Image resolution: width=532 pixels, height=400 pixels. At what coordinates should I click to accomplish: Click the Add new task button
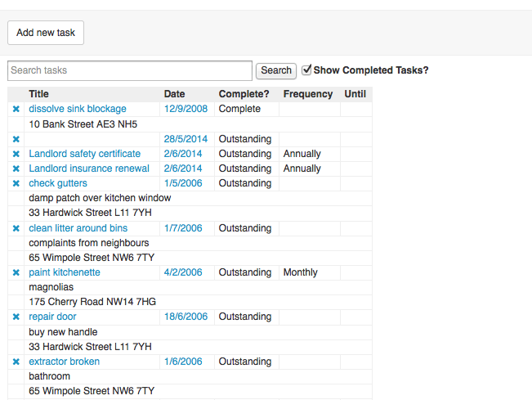46,33
